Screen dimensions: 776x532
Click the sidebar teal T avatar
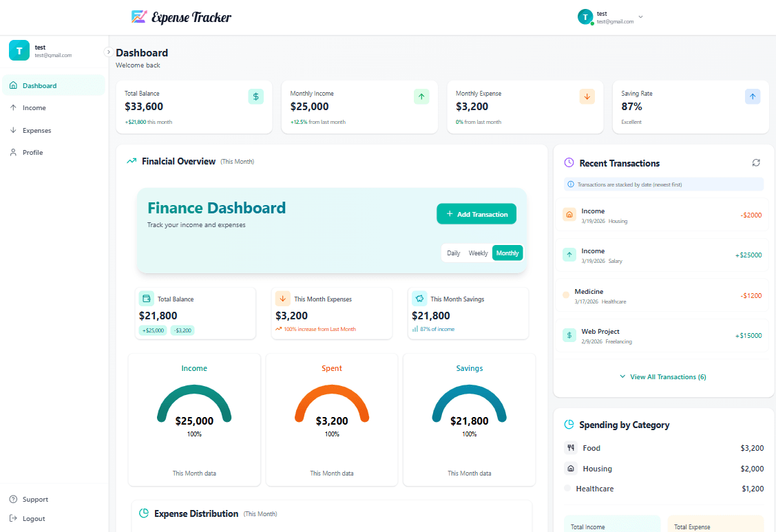tap(19, 50)
